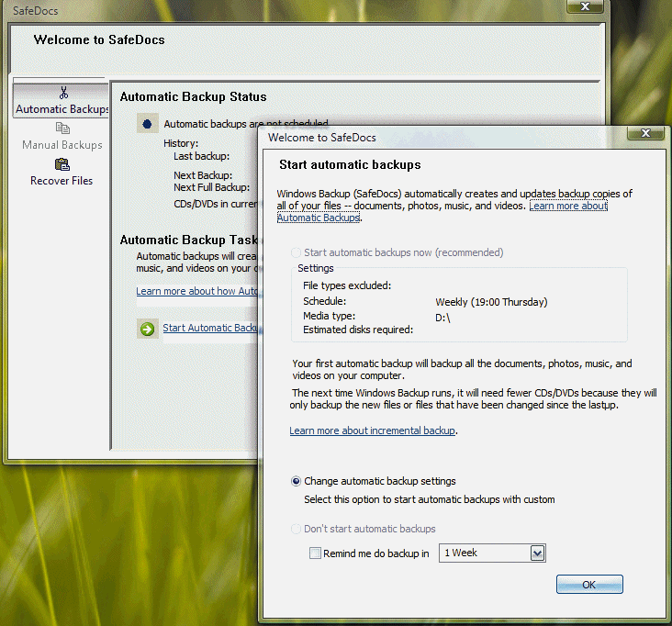Click the Media type label in Settings
The width and height of the screenshot is (672, 626).
(x=330, y=316)
